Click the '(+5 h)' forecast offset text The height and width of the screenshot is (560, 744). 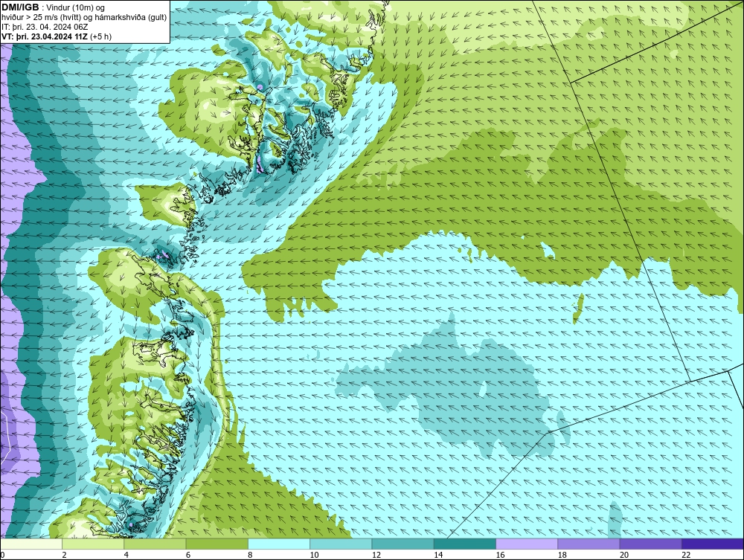click(100, 36)
